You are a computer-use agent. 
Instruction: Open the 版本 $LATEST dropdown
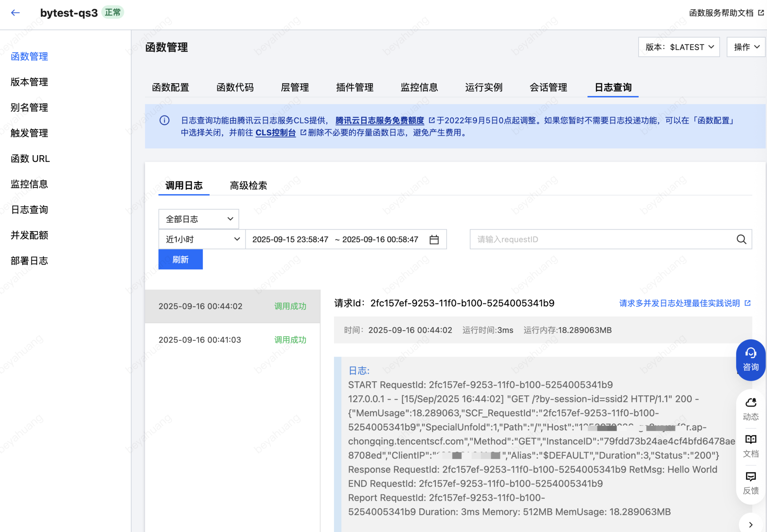(678, 47)
